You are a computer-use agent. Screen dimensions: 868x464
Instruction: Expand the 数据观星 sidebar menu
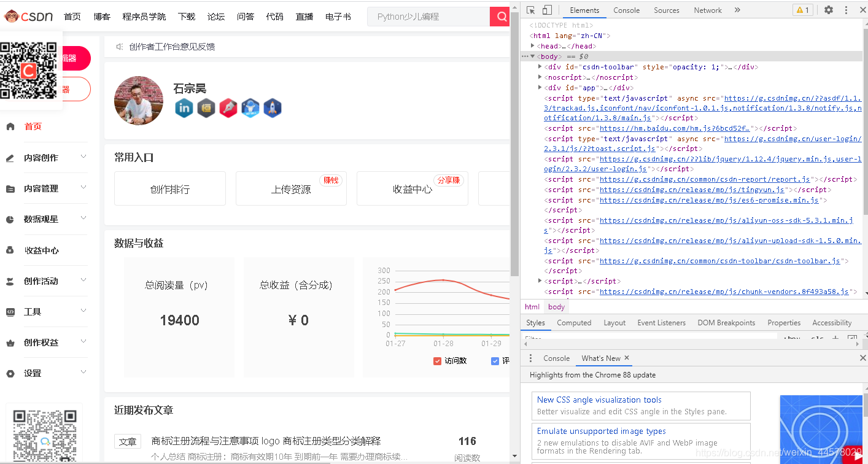coord(83,218)
